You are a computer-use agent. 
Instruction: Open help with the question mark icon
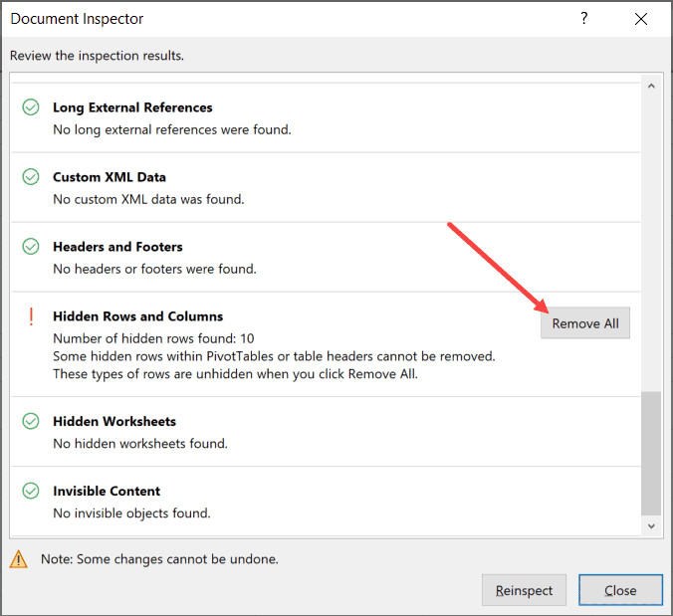click(x=584, y=19)
